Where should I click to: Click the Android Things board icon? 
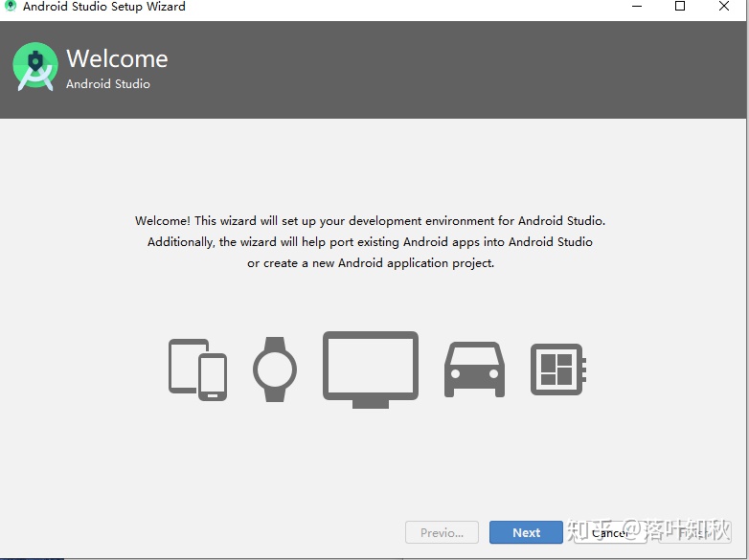558,370
